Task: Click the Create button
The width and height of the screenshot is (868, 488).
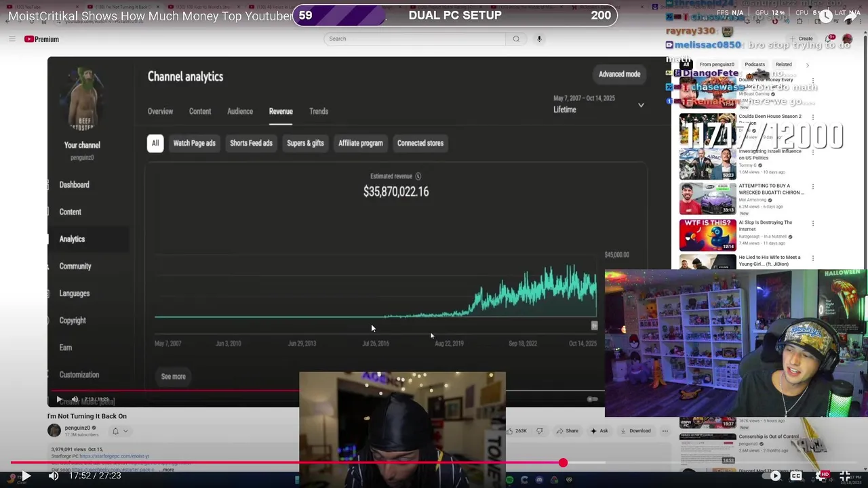Action: click(802, 39)
